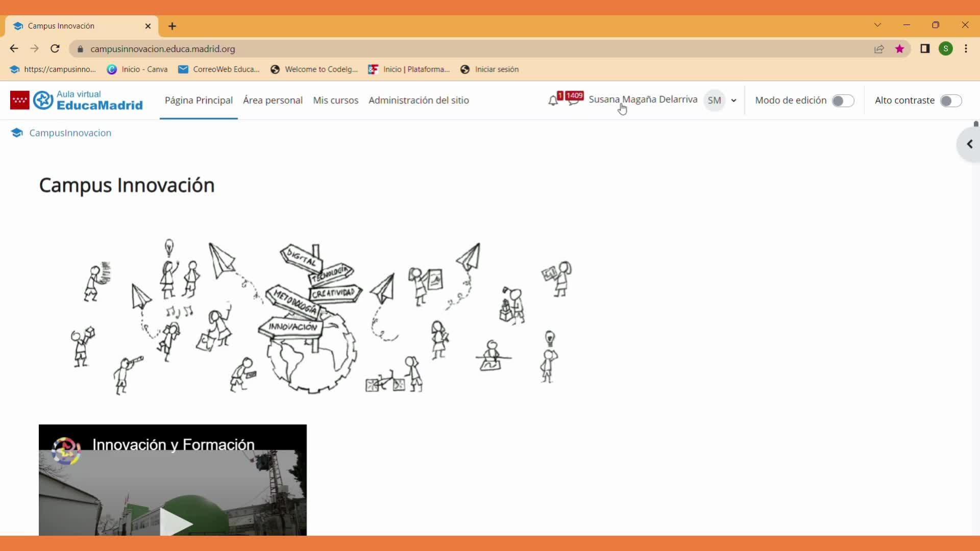Viewport: 980px width, 551px height.
Task: Open CorreoWeb Educa bookmark
Action: click(x=219, y=69)
